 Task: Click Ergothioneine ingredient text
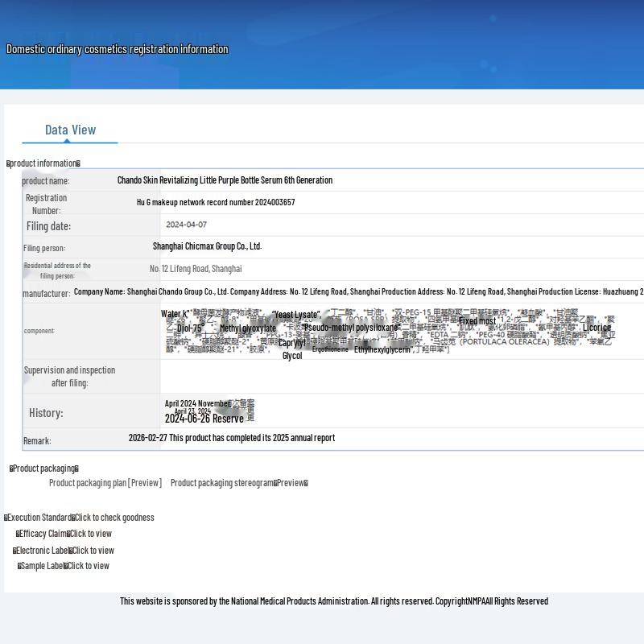pyautogui.click(x=330, y=349)
